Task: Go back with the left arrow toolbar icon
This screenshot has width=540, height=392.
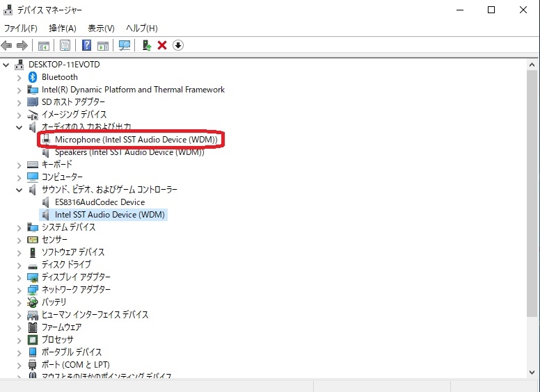Action: click(6, 45)
